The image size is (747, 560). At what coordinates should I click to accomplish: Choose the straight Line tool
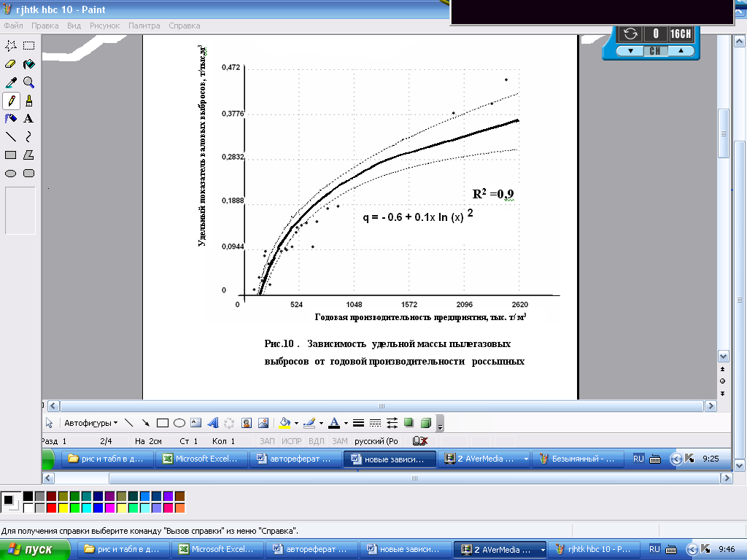[x=10, y=137]
